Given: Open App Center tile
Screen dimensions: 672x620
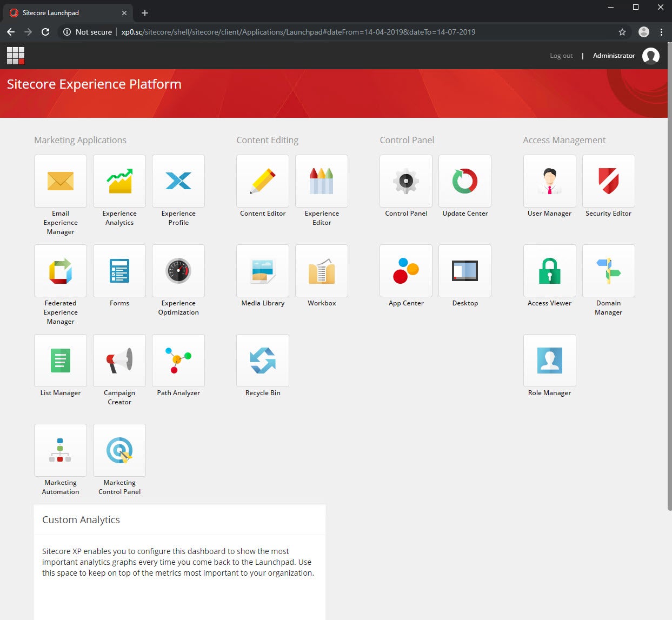Looking at the screenshot, I should [x=406, y=271].
